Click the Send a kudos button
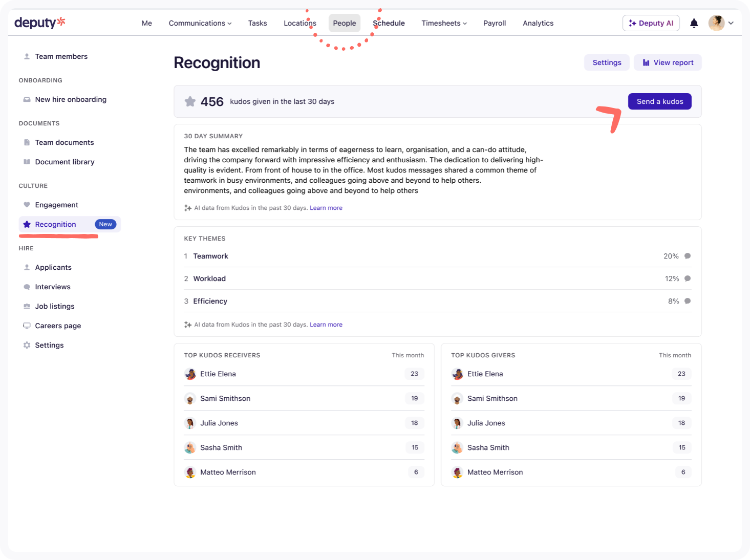The width and height of the screenshot is (750, 560). 659,101
